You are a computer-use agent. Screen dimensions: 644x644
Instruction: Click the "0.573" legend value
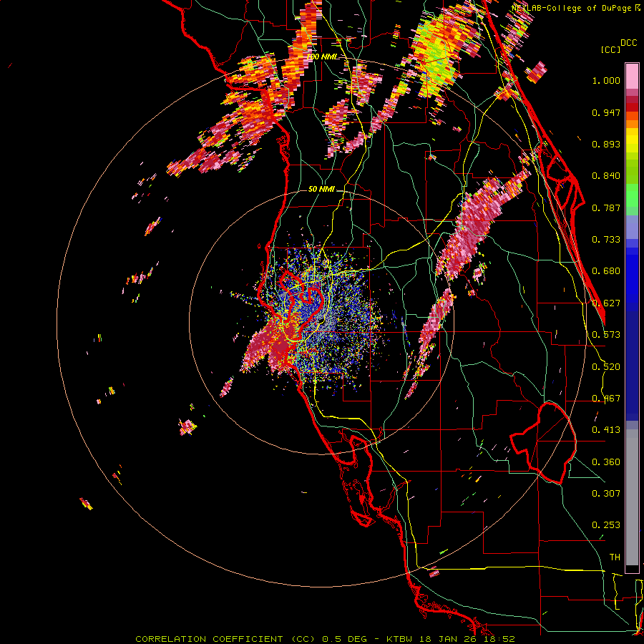tap(606, 335)
